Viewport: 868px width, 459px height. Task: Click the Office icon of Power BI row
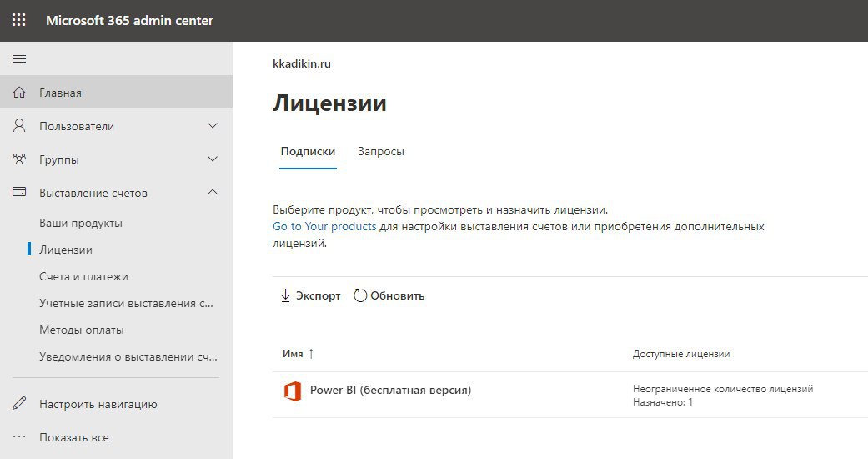click(293, 391)
